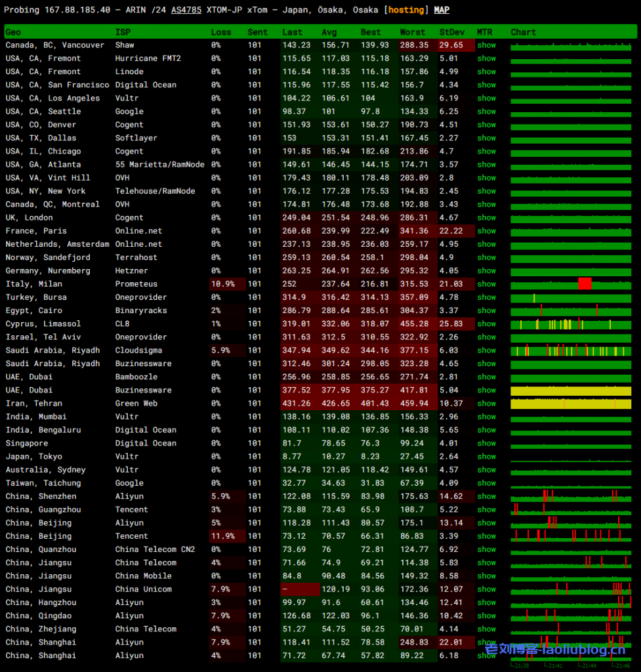The width and height of the screenshot is (641, 672).
Task: Show MTR for Los Angeles Vultr row
Action: (486, 98)
